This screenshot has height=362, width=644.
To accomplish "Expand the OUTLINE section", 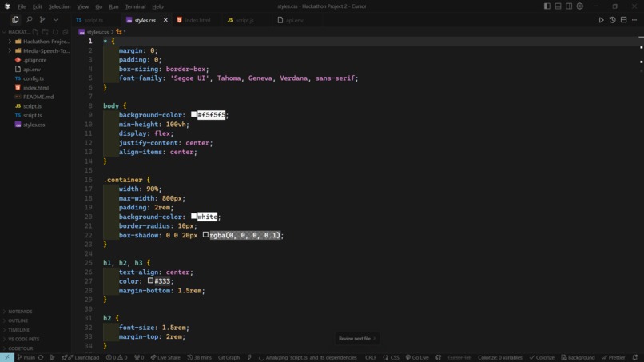I will [18, 321].
